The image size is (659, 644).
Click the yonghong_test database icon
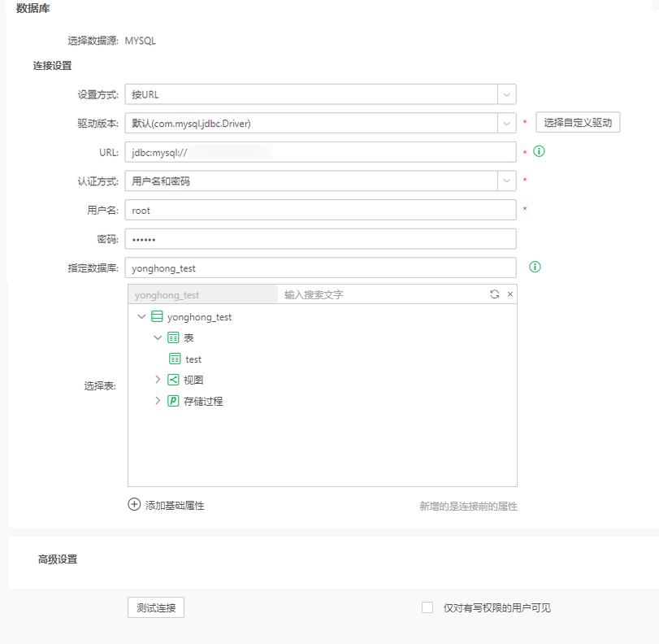(x=157, y=317)
